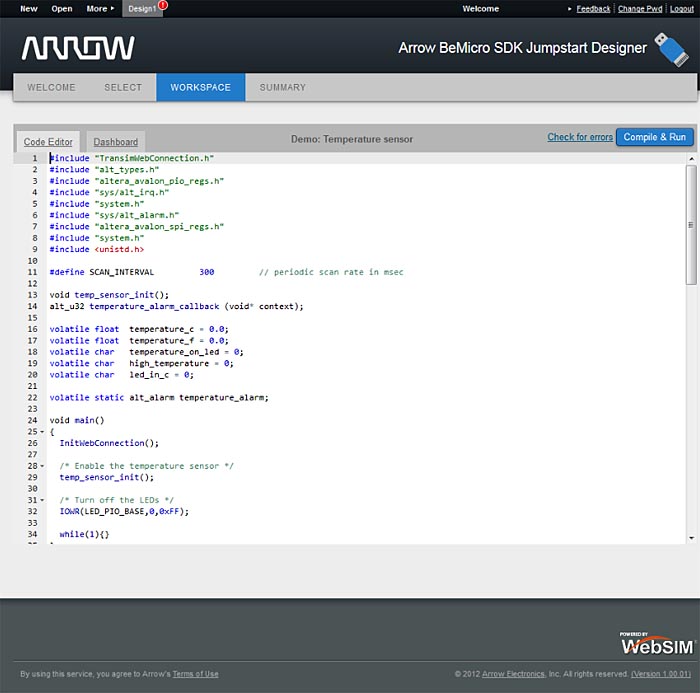Click New in the top bar
Viewport: 700px width, 693px height.
(29, 8)
